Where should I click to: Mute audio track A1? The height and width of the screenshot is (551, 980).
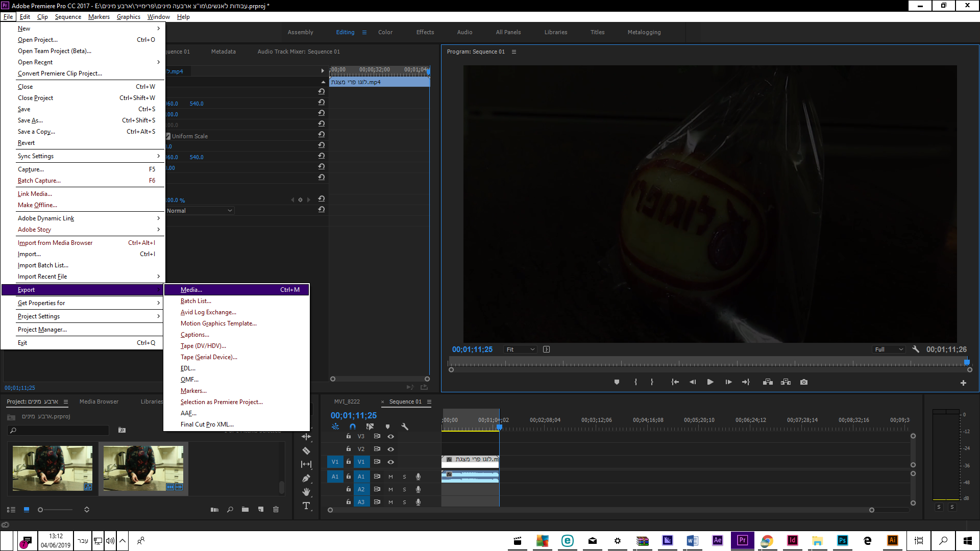[390, 477]
